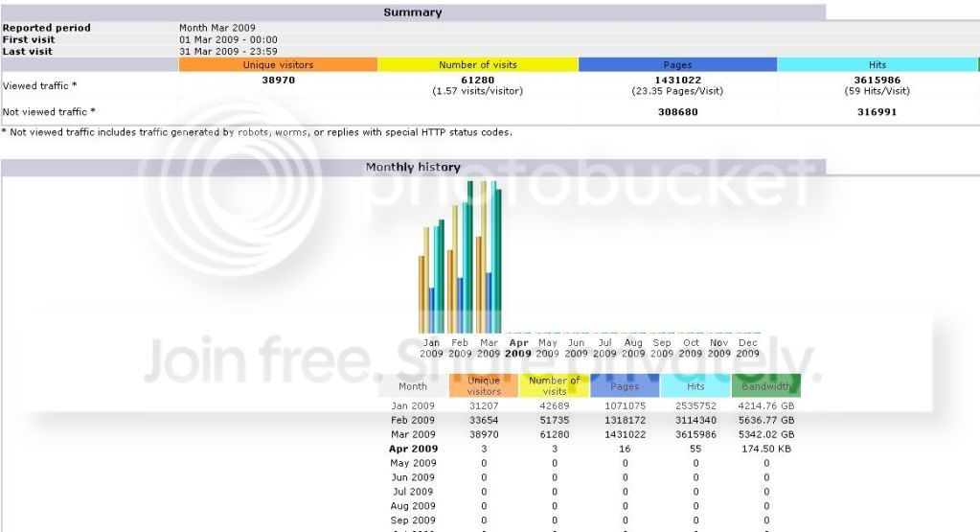The image size is (980, 532).
Task: Click the 'Viewed traffic *' row label
Action: click(x=39, y=85)
